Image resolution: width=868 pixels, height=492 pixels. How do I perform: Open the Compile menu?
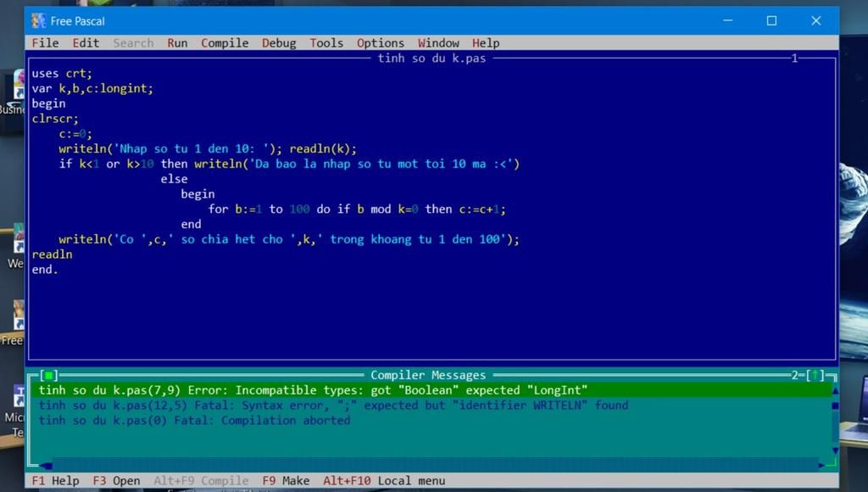click(225, 43)
